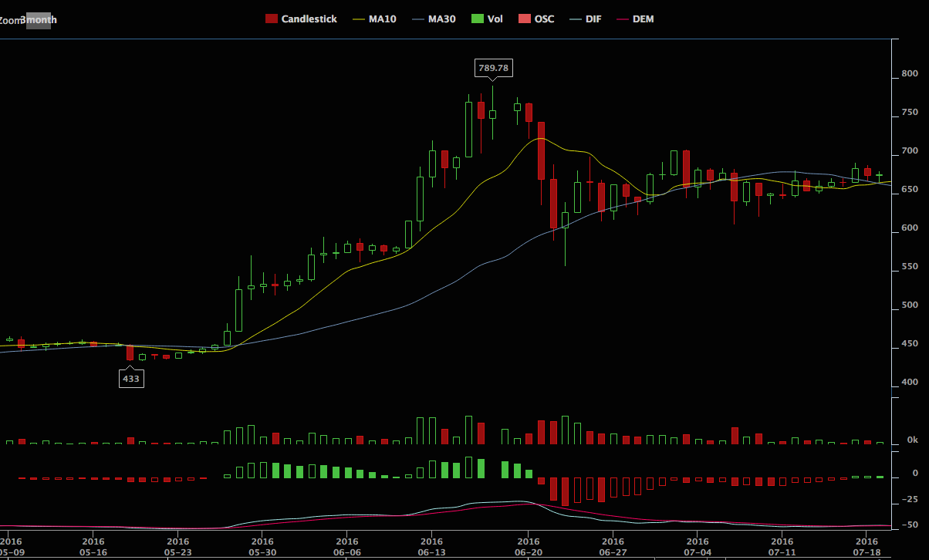
Task: Click the 450 price axis label
Action: tap(910, 344)
